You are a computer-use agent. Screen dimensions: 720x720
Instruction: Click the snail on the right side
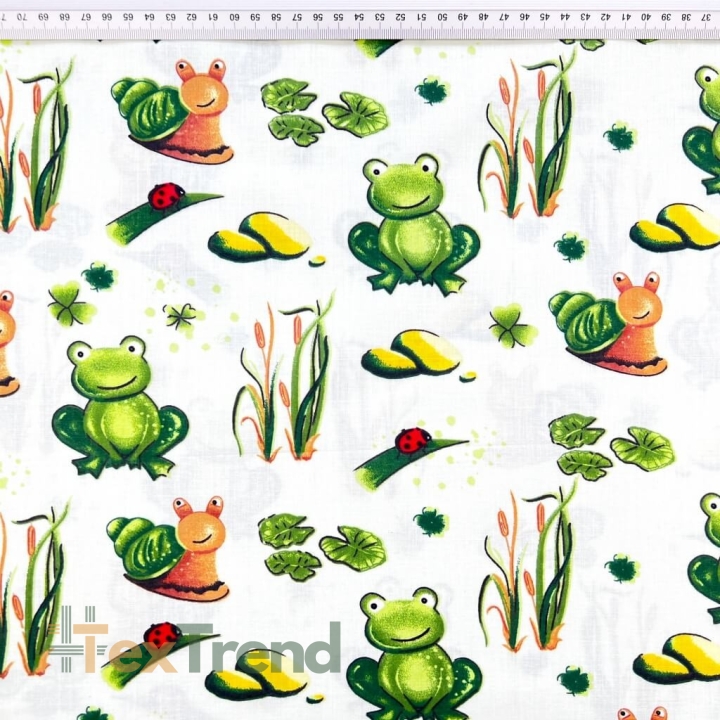click(608, 324)
